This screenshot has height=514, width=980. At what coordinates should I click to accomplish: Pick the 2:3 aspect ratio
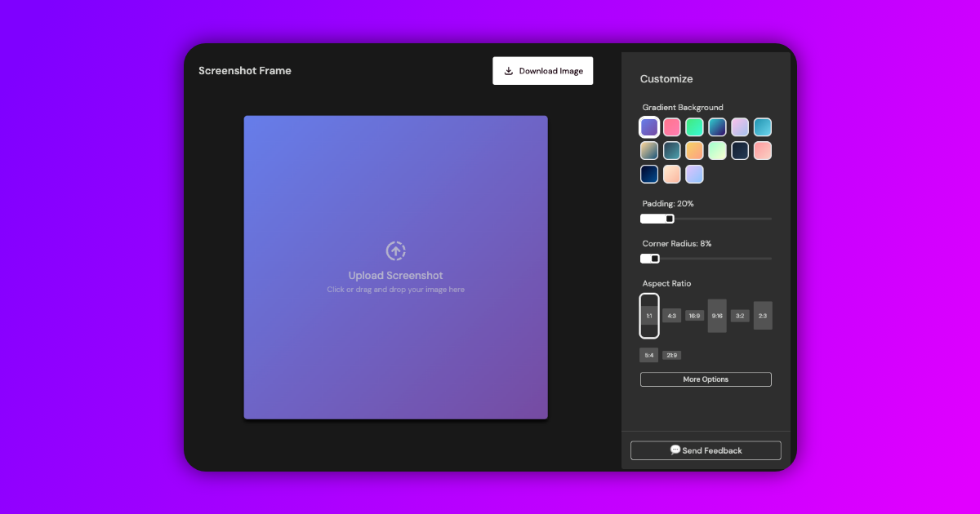point(763,316)
